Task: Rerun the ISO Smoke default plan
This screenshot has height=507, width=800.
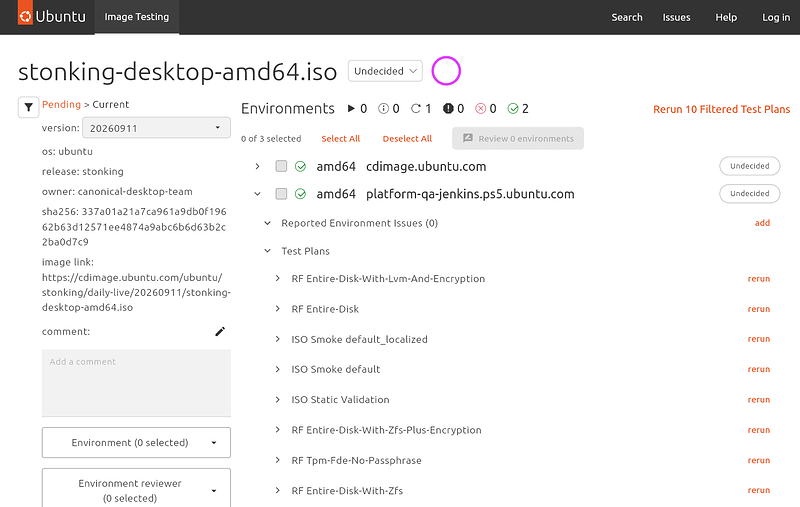Action: click(x=759, y=369)
